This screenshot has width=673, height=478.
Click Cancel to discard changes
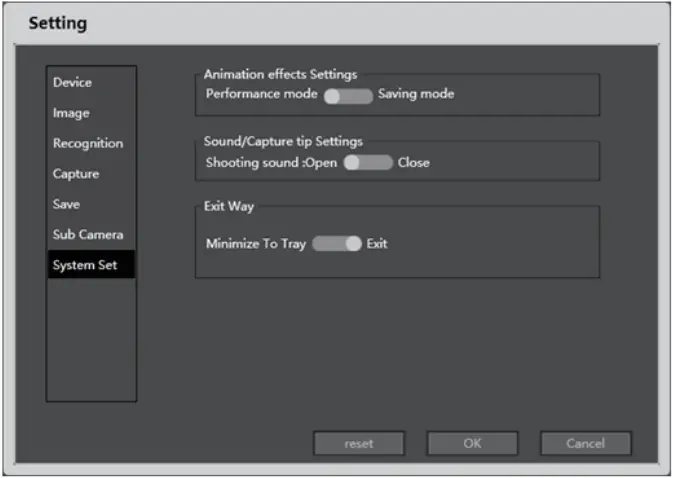586,443
